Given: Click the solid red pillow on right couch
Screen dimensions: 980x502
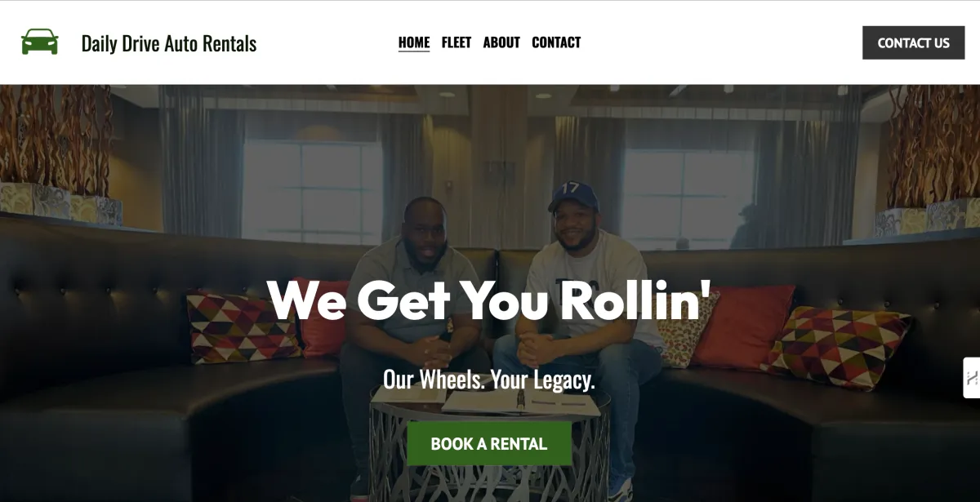Looking at the screenshot, I should click(742, 327).
